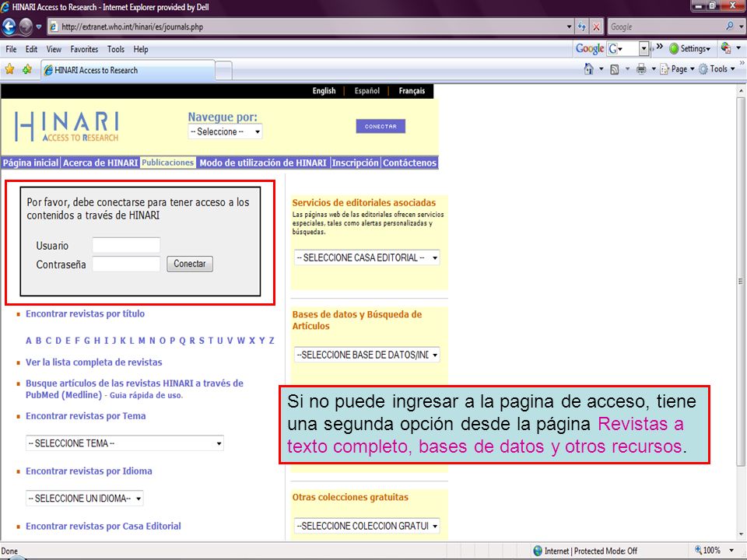Click the HINARI Access to Research logo

tap(67, 127)
